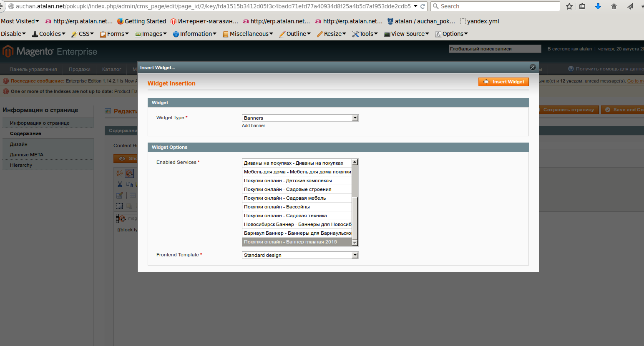Screen dimensions: 644x346
Task: Click the Cut scissors editor icon
Action: coord(120,184)
